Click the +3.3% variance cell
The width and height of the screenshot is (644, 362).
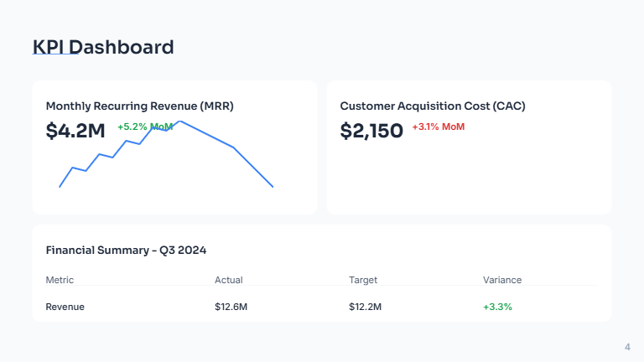click(x=497, y=307)
